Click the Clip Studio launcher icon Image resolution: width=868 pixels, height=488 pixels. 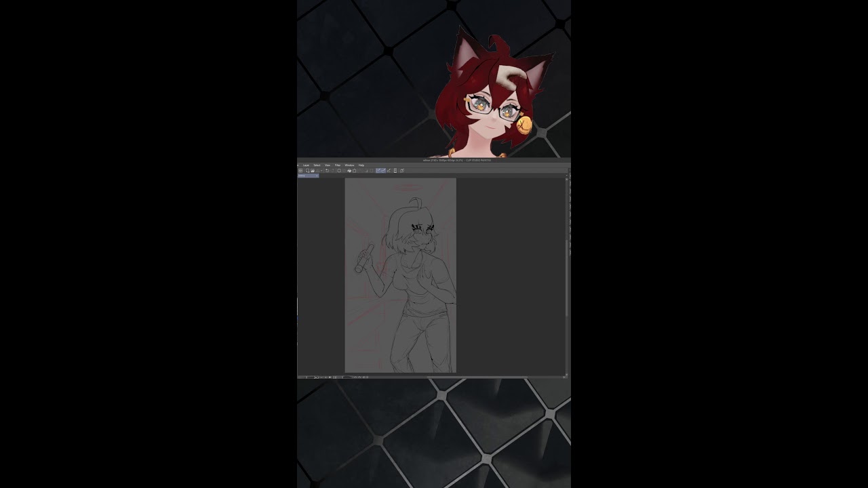[x=300, y=171]
